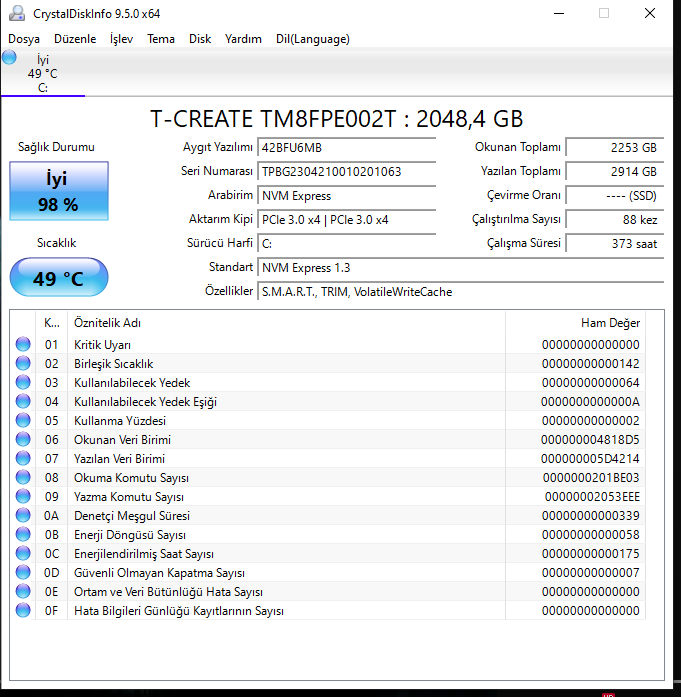This screenshot has width=681, height=697.
Task: Click the Standart field NVM Express 1.3
Action: (x=461, y=268)
